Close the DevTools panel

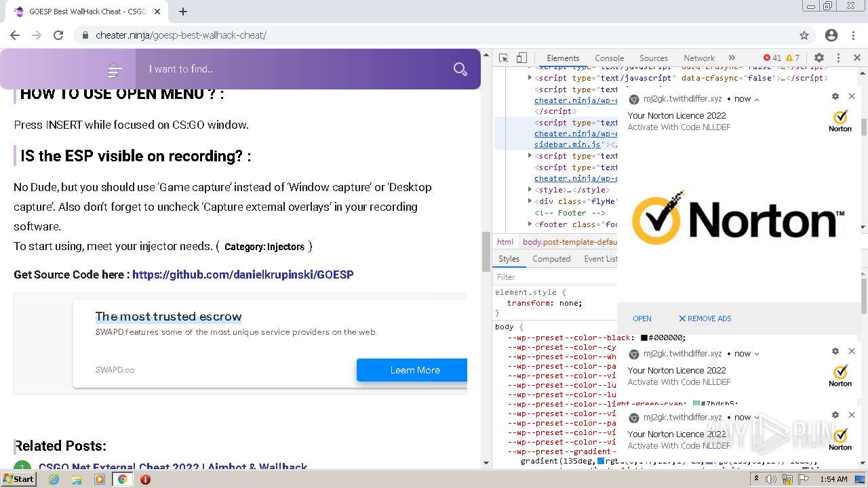(857, 58)
